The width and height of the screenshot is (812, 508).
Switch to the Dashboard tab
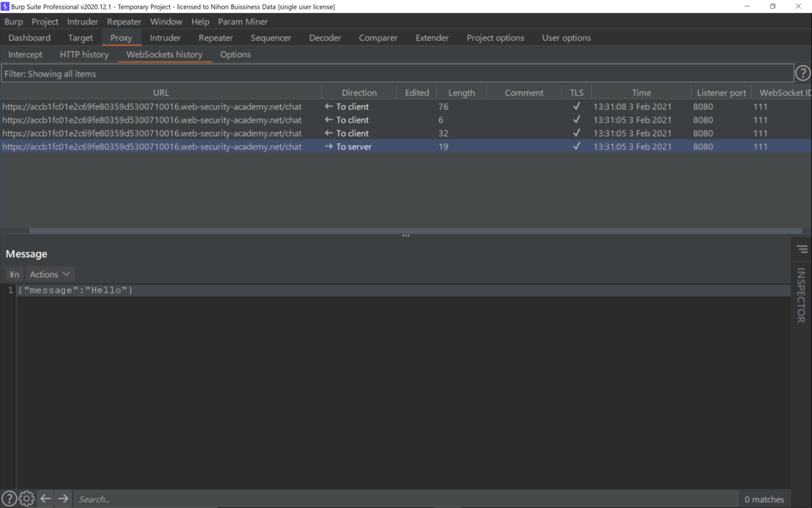pos(30,38)
